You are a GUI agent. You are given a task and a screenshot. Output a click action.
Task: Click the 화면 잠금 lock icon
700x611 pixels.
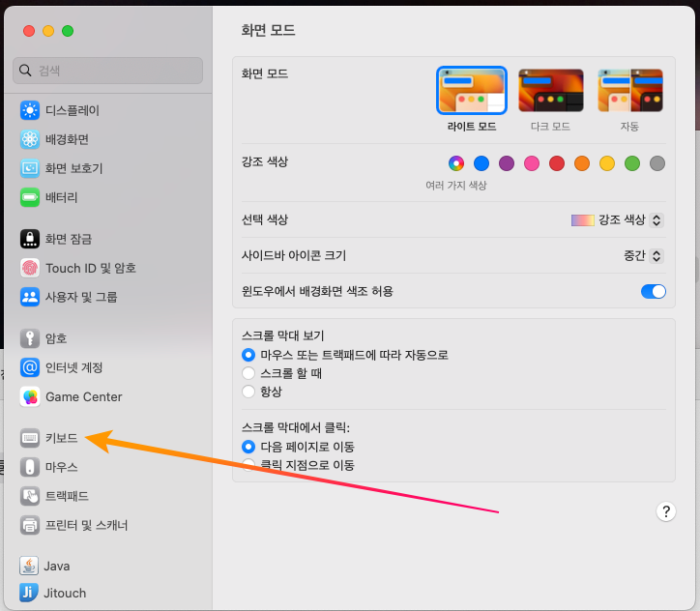click(30, 239)
